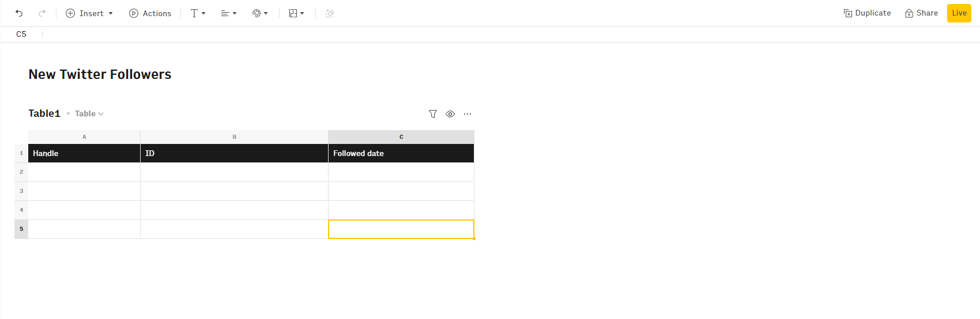Click the yellow Live button
The height and width of the screenshot is (319, 980).
(959, 13)
